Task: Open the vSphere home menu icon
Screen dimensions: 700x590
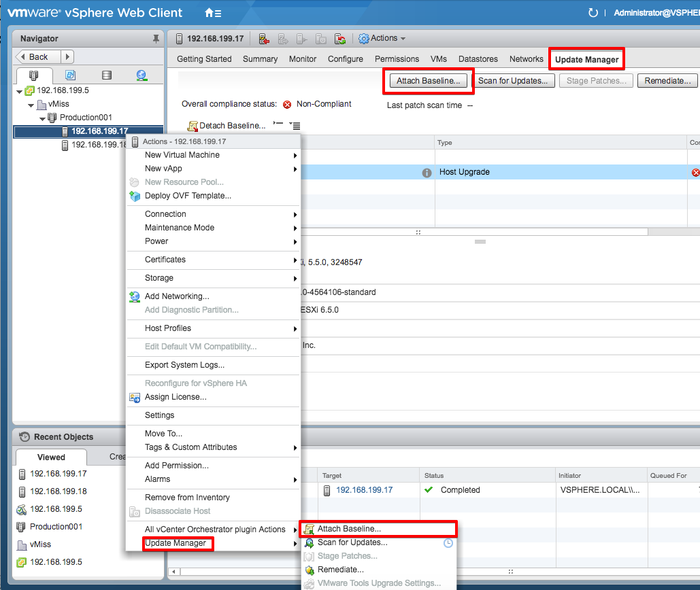Action: (x=213, y=13)
